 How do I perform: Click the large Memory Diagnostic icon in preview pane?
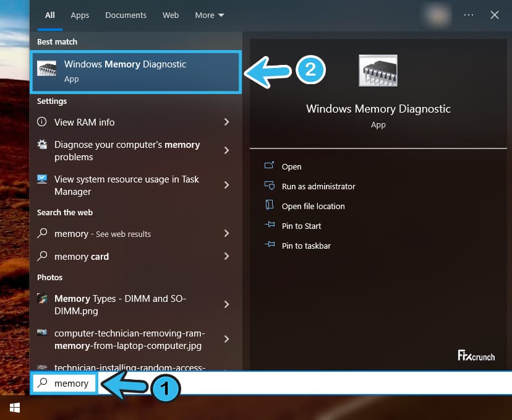coord(378,71)
